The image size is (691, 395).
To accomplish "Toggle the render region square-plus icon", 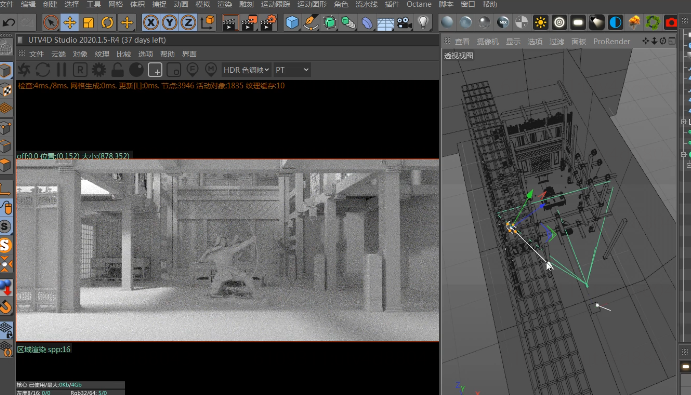I will click(x=155, y=70).
